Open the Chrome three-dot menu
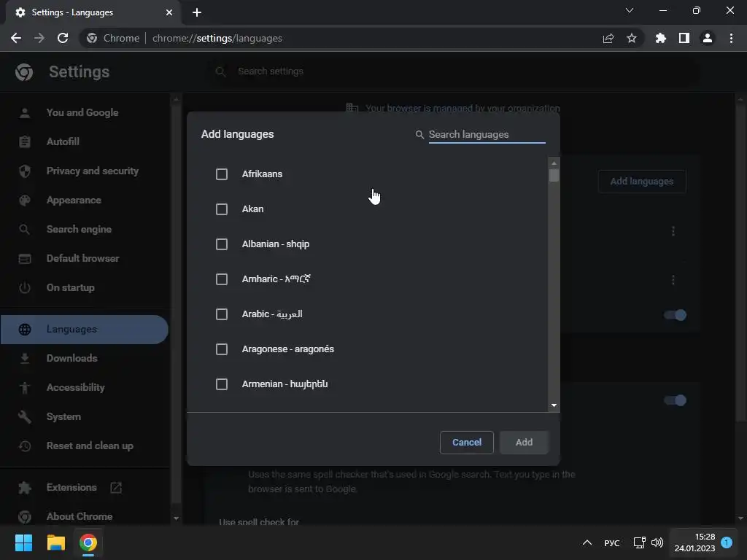Viewport: 747px width, 560px height. coord(731,38)
